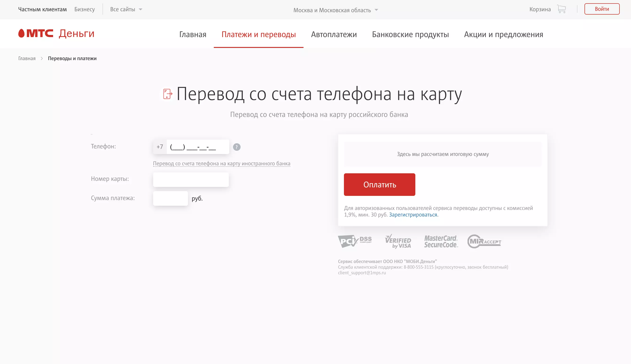631x364 pixels.
Task: Open transfer to foreign bank card link
Action: coord(222,163)
